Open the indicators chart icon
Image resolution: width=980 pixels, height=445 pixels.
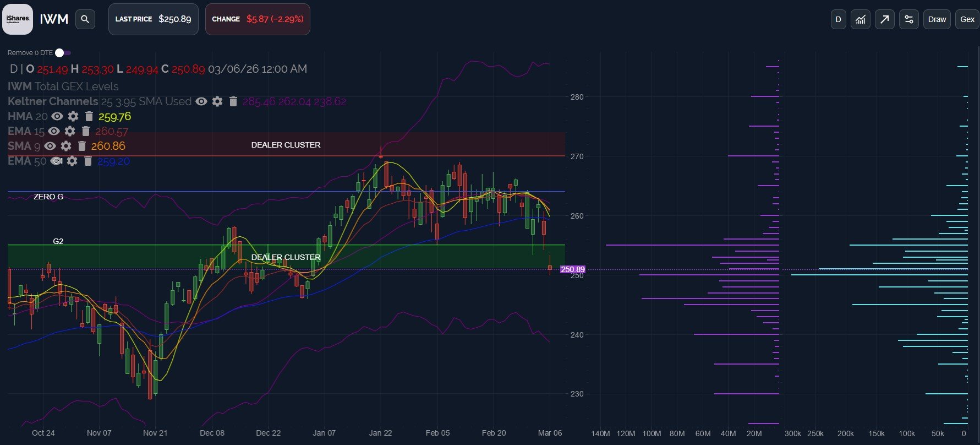pyautogui.click(x=861, y=19)
